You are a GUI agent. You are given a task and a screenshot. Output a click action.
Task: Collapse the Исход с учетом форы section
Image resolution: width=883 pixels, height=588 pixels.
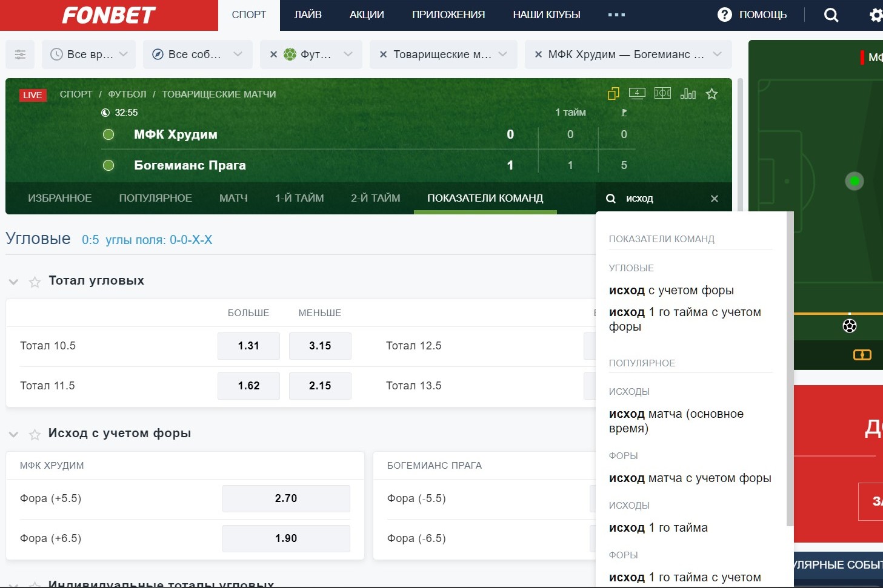13,434
